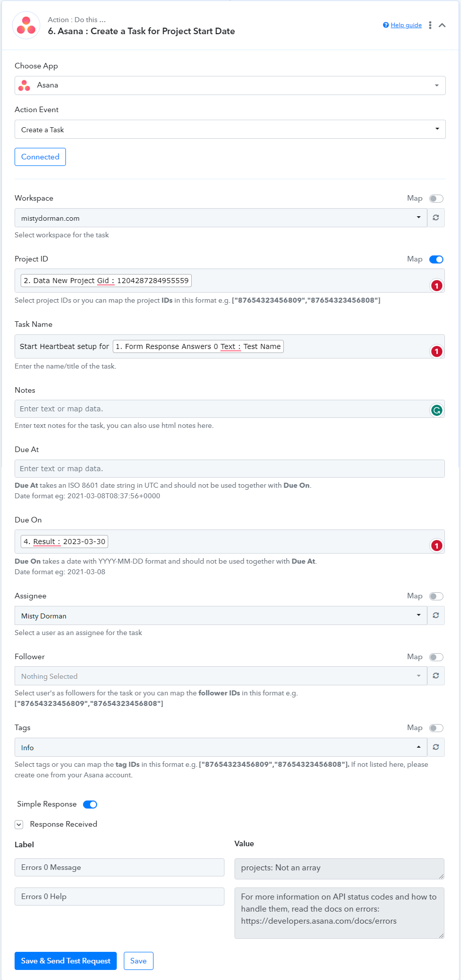Click the Due At input field
461x980 pixels.
[x=229, y=469]
